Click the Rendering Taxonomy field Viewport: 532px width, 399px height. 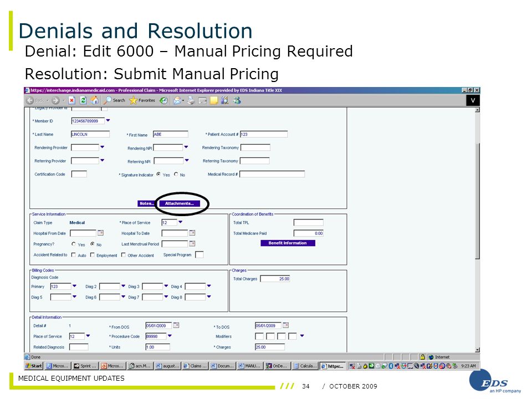click(x=255, y=147)
